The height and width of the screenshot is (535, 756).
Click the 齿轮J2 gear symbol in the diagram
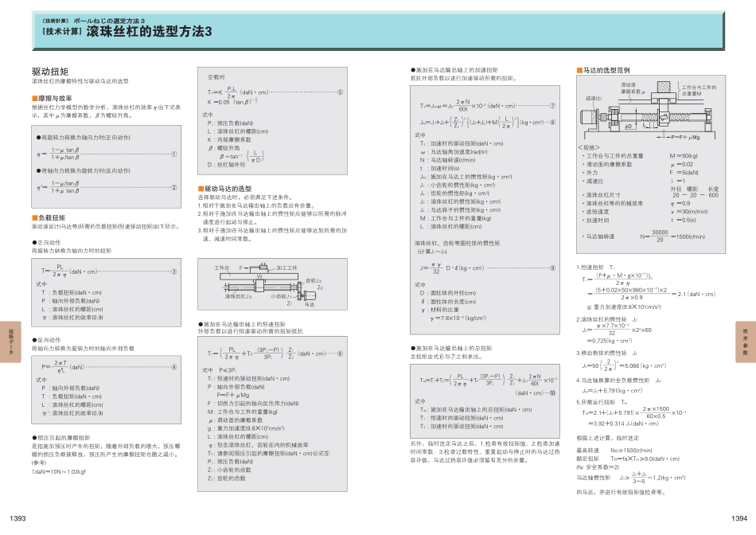(299, 284)
